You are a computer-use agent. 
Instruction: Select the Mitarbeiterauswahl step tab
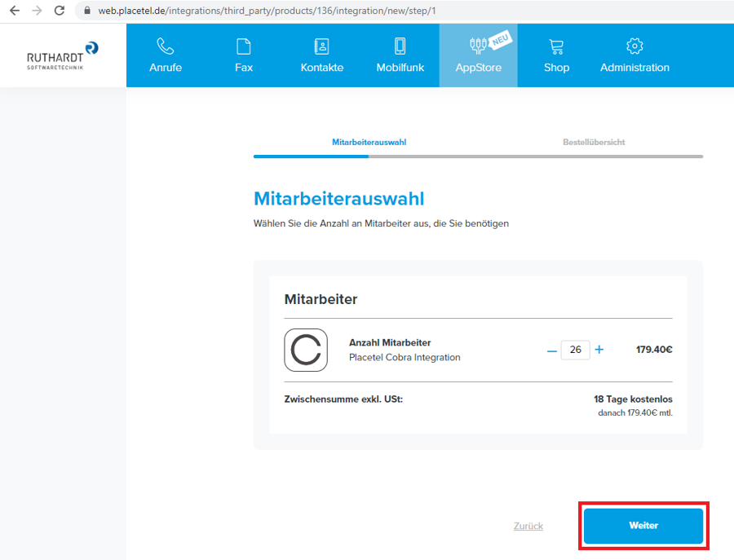369,142
